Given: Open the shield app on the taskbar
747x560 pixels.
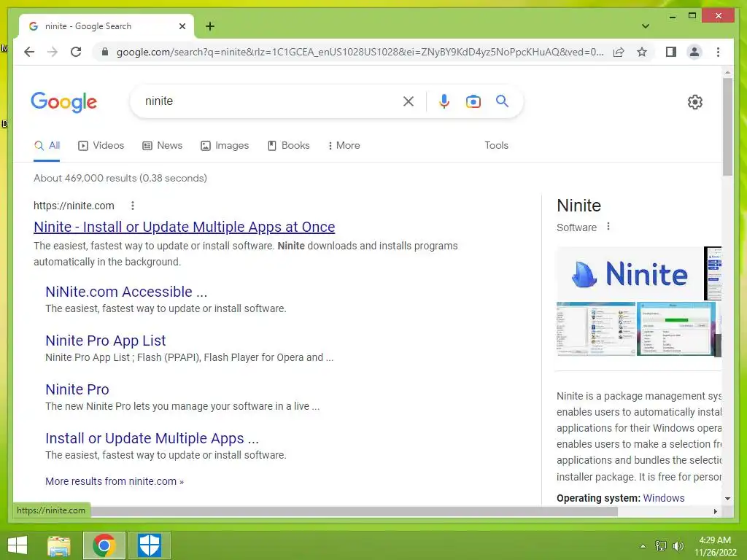Looking at the screenshot, I should click(149, 545).
